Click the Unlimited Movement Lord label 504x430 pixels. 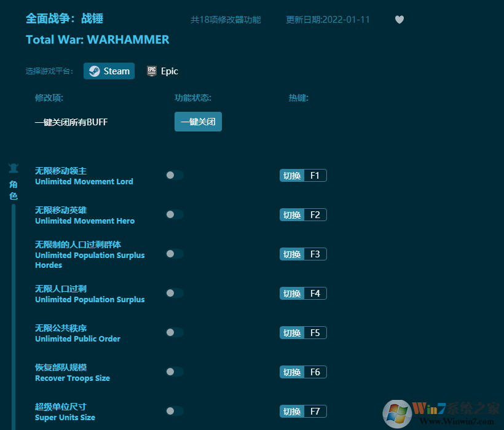(84, 181)
